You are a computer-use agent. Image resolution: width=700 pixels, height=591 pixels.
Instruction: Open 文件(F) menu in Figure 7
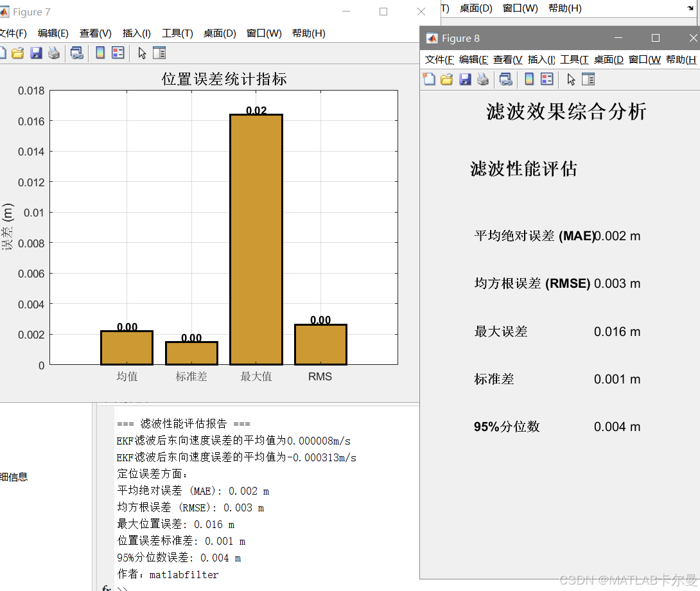pyautogui.click(x=13, y=33)
